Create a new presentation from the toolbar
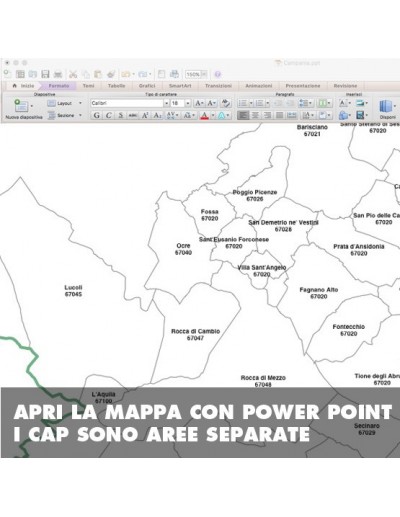400x517 pixels. tap(7, 74)
